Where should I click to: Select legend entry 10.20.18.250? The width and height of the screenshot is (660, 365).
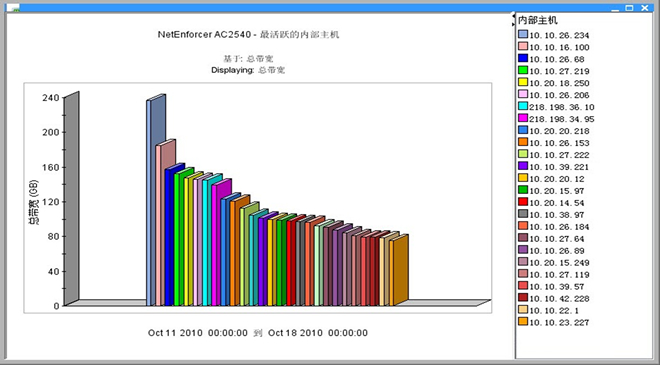coord(554,83)
